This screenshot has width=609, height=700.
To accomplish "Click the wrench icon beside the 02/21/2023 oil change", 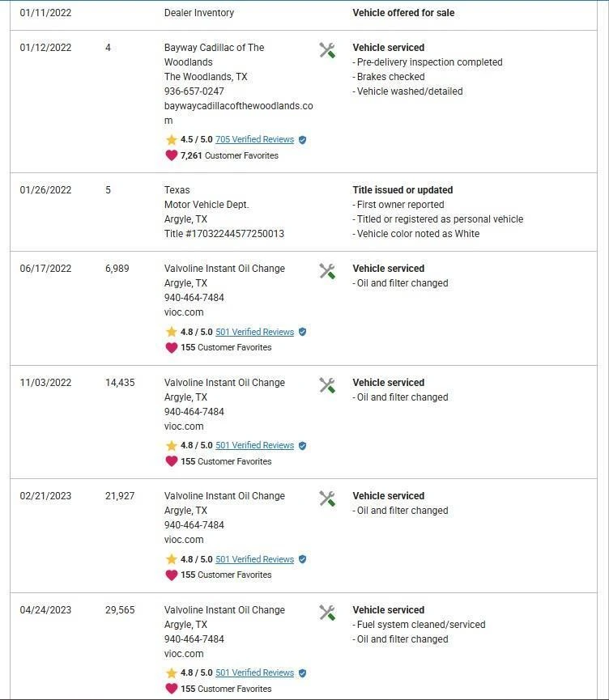I will coord(327,498).
